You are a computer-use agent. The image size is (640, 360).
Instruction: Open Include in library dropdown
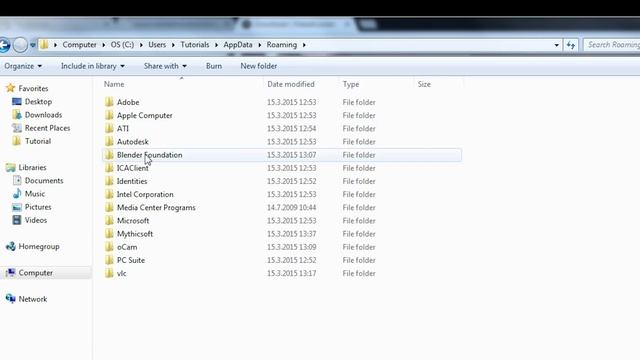coord(93,66)
